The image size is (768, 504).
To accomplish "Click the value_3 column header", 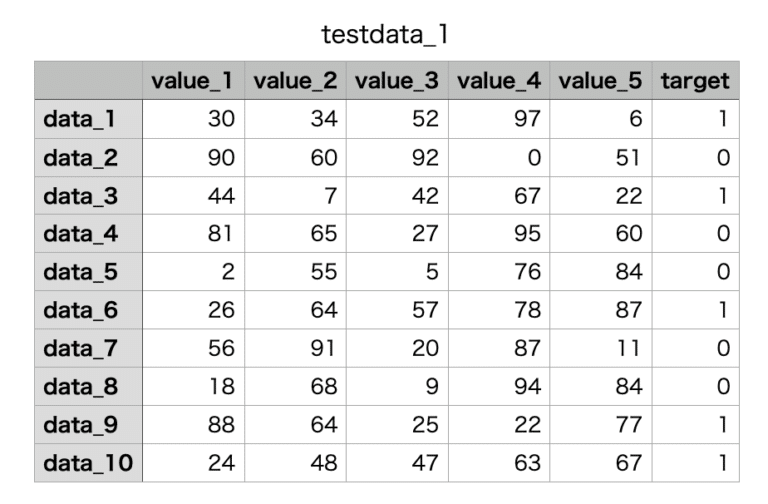I will pos(396,81).
